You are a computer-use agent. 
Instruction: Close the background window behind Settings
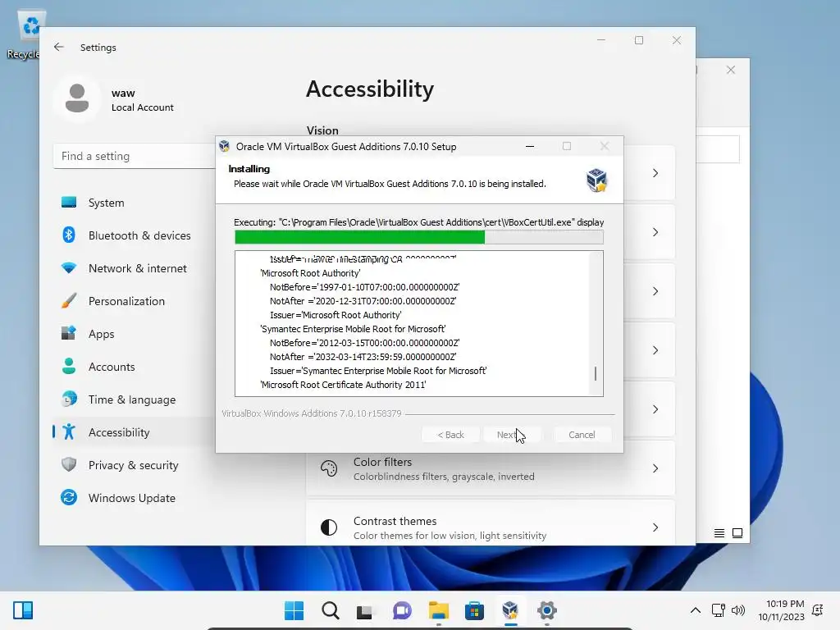(x=731, y=71)
